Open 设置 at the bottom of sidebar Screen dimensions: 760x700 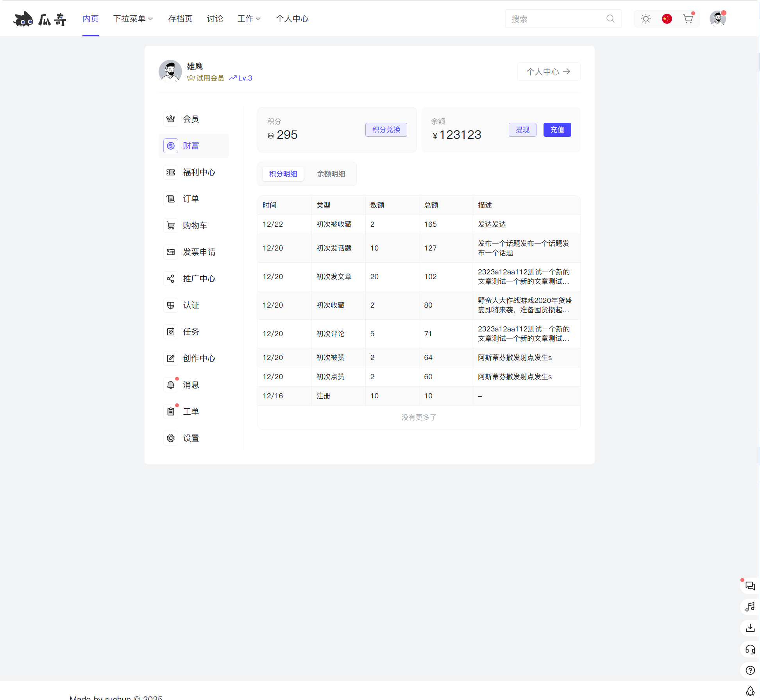[191, 438]
